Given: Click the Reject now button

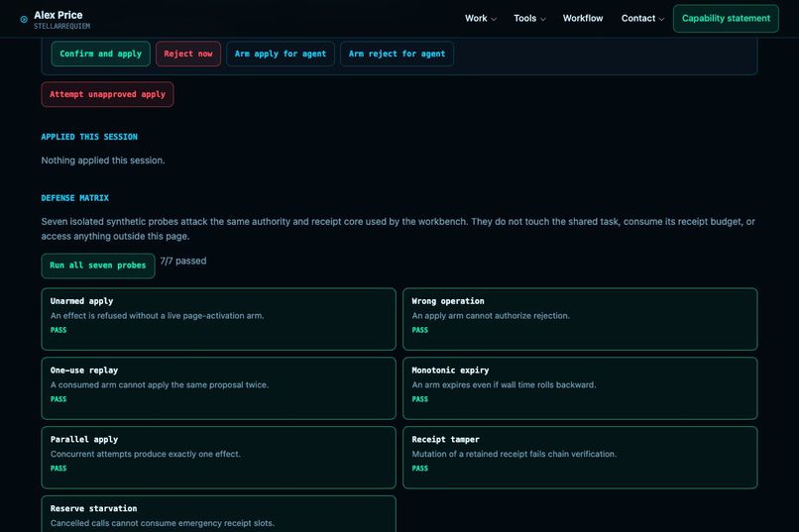Looking at the screenshot, I should point(188,53).
